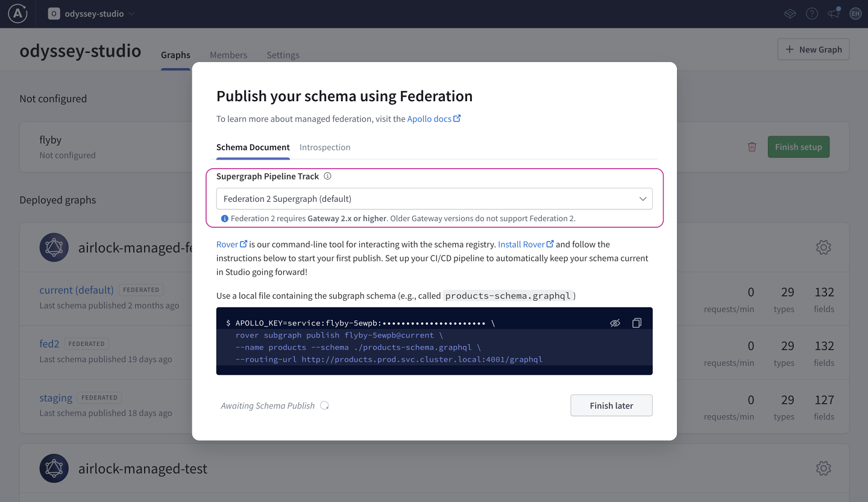Select the Introspection tab
This screenshot has height=502, width=868.
pos(325,147)
